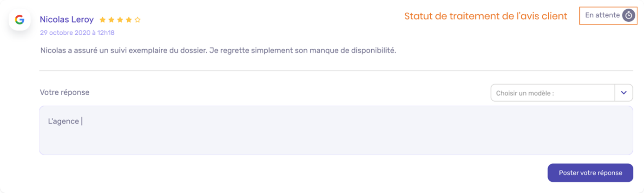Screen dimensions: 644x193
Task: Click the second gold rating star
Action: coord(112,20)
